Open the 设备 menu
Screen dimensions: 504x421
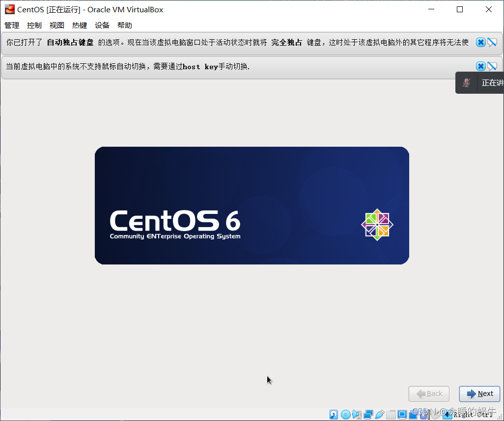point(102,26)
